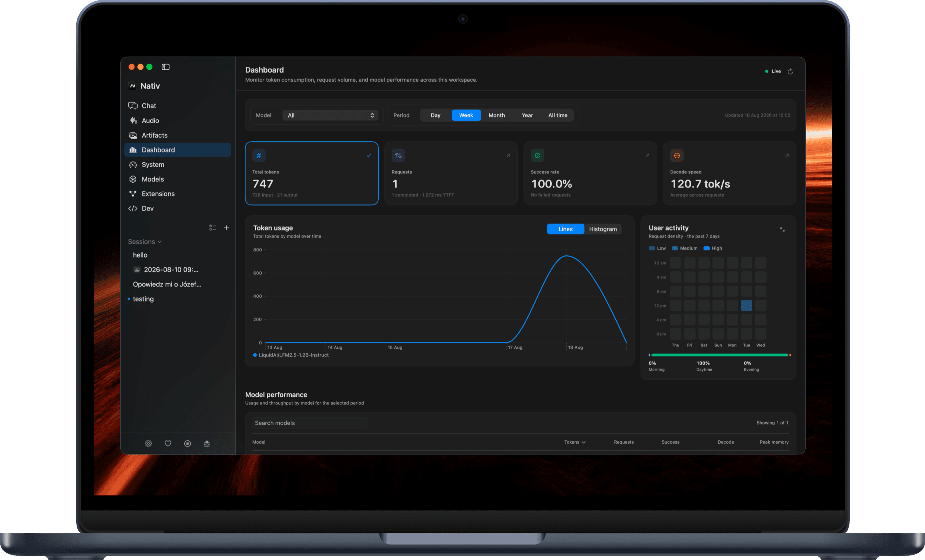The height and width of the screenshot is (560, 925).
Task: Switch chart to Lines view
Action: 565,229
